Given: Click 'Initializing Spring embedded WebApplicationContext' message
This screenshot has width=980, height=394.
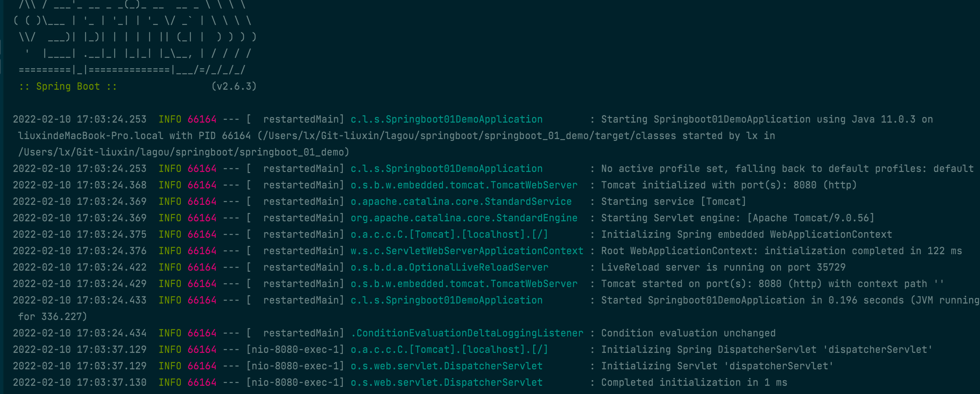Looking at the screenshot, I should [x=747, y=234].
